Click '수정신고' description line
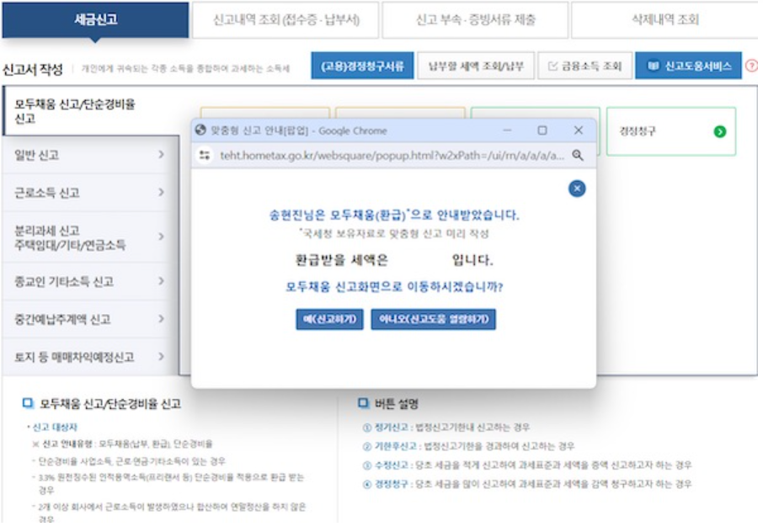 click(x=527, y=465)
